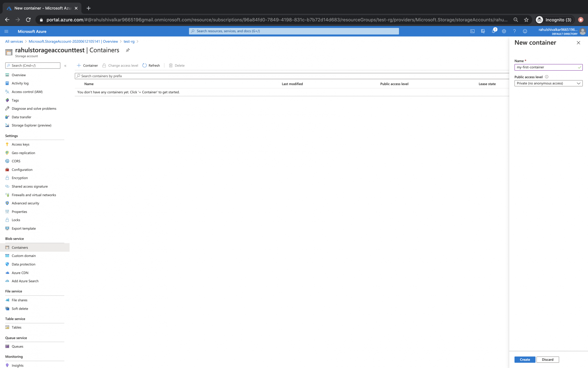The height and width of the screenshot is (368, 588).
Task: Open the Public access level dropdown
Action: tap(548, 83)
